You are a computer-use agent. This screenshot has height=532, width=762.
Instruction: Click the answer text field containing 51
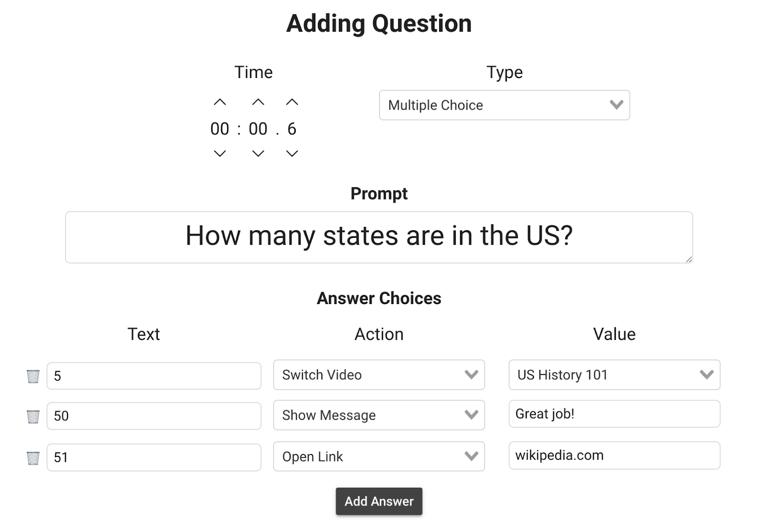[154, 457]
